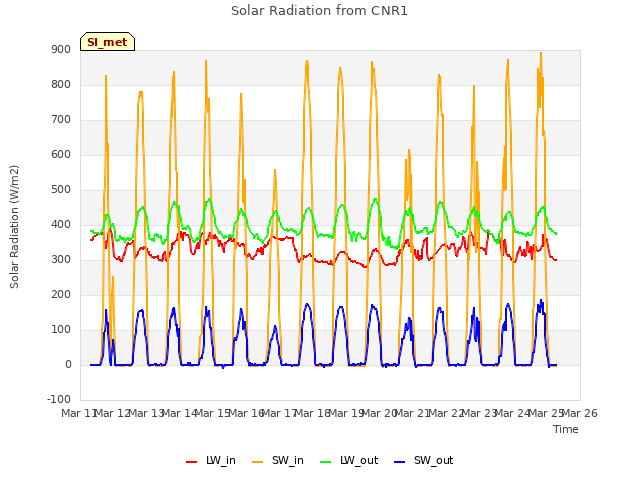Viewport: 640px width, 480px height.
Task: Toggle the LW_out legend entry
Action: click(x=349, y=460)
